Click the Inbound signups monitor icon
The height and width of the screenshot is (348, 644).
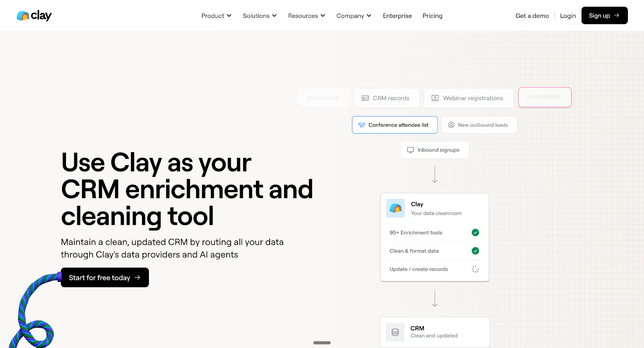[x=411, y=150]
